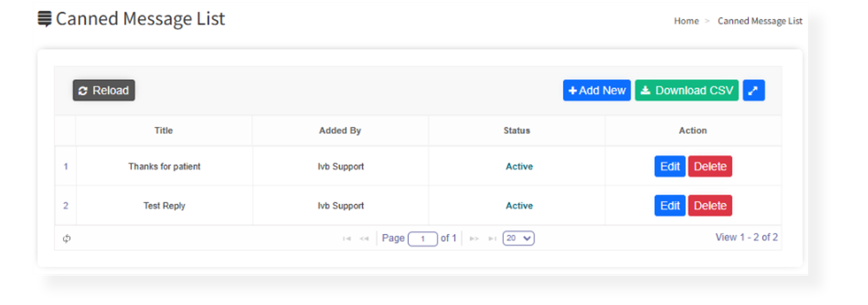The height and width of the screenshot is (305, 868).
Task: Go to next page pager icon
Action: tap(474, 239)
